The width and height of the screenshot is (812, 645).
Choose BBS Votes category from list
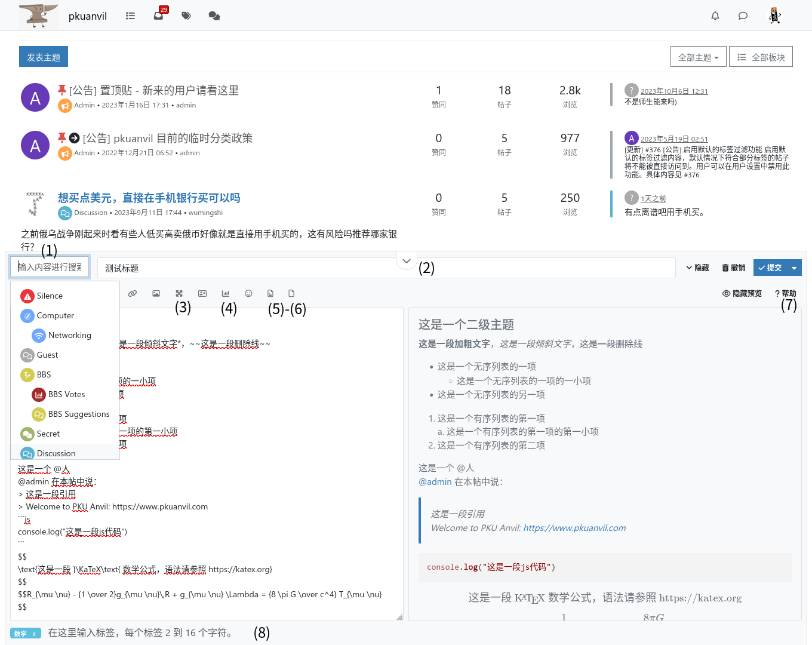66,394
